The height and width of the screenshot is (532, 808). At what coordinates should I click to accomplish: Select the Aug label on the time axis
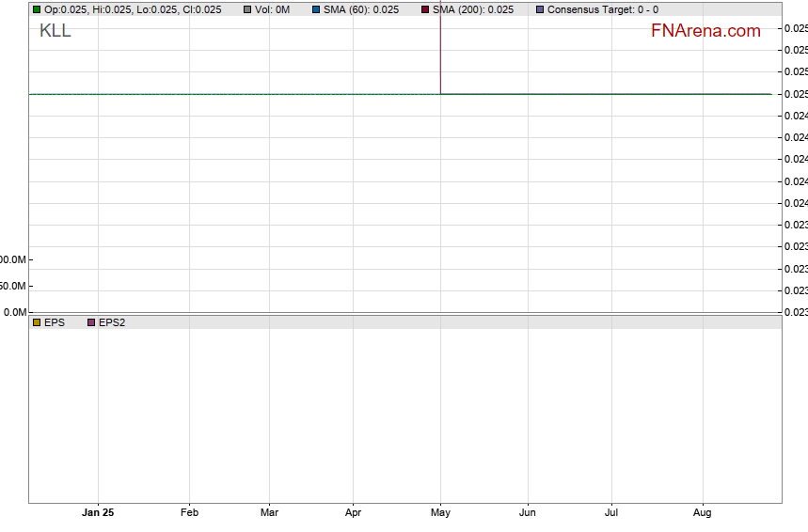pos(702,513)
